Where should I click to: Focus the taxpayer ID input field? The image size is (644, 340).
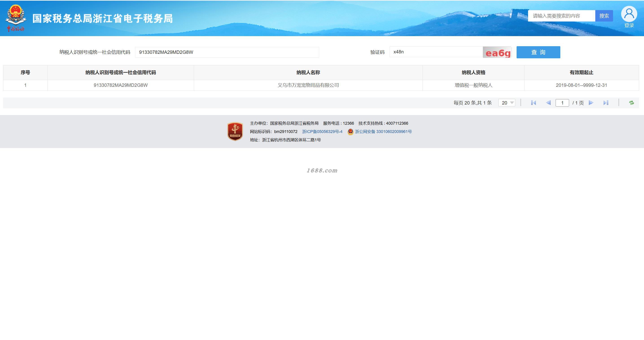pos(227,52)
